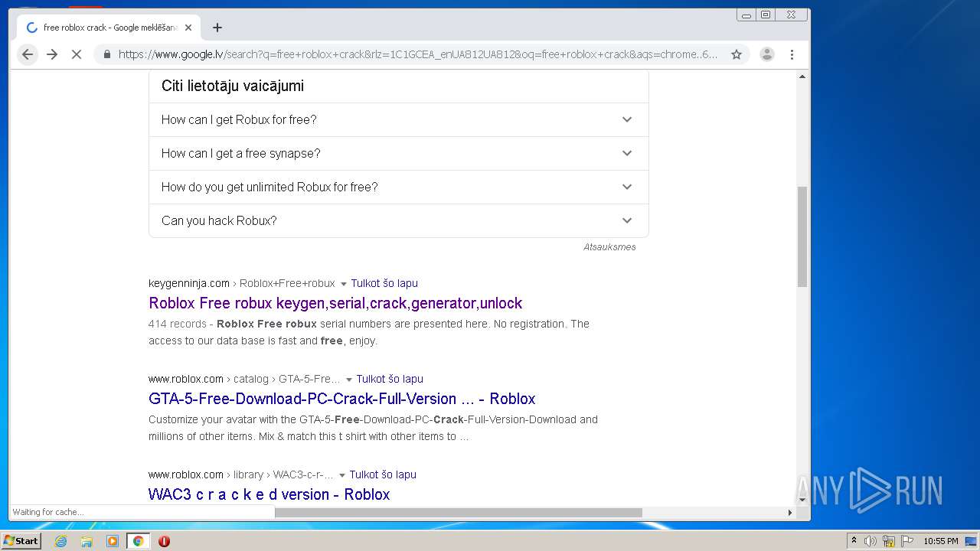980x551 pixels.
Task: Open Chrome's three-dot menu
Action: tap(792, 54)
